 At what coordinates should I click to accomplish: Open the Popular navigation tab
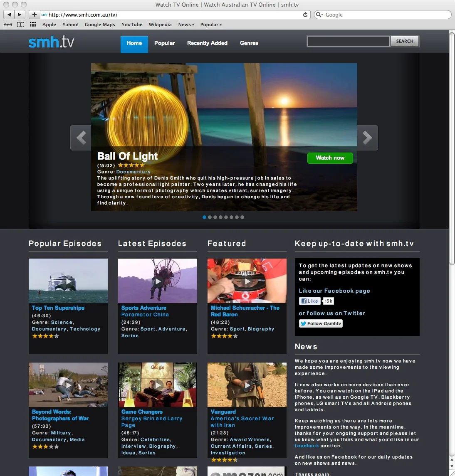[x=164, y=43]
